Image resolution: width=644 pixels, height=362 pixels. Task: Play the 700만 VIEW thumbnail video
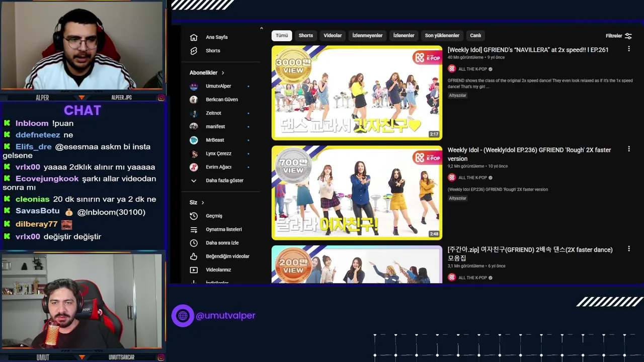[x=357, y=193]
